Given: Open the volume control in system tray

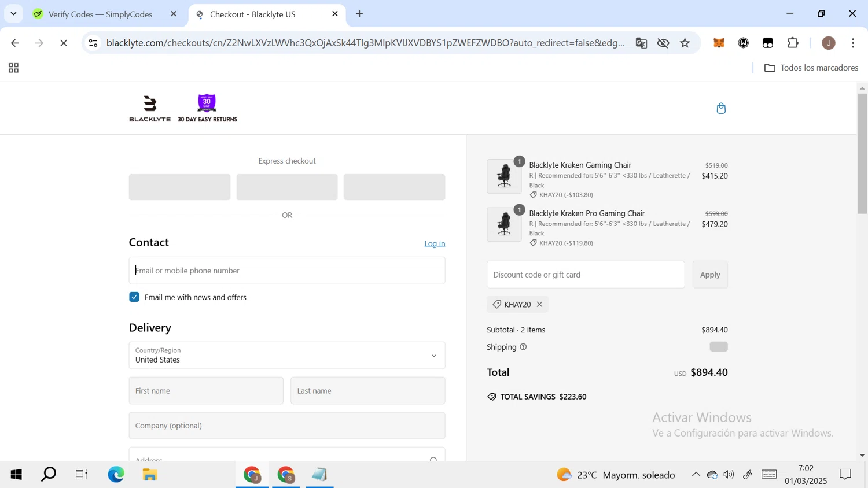Looking at the screenshot, I should click(729, 475).
